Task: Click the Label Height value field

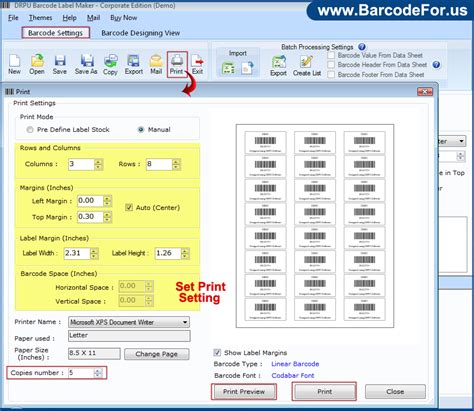Action: pos(168,254)
